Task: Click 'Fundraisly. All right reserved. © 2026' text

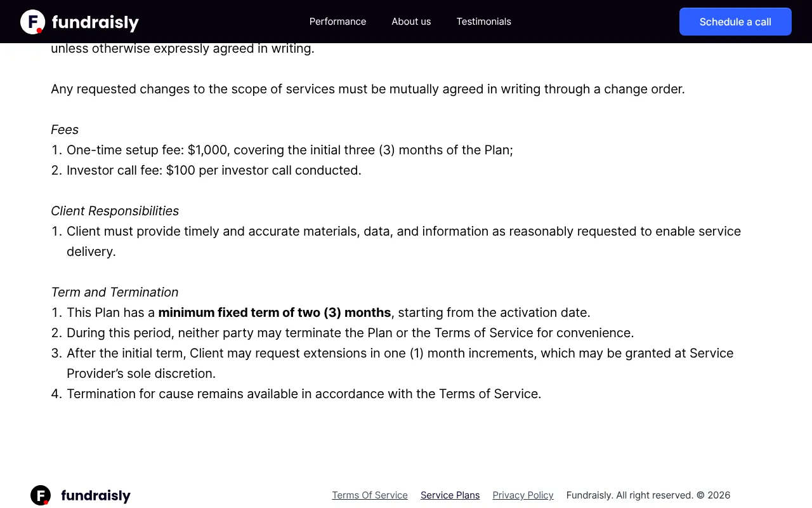Action: [648, 495]
